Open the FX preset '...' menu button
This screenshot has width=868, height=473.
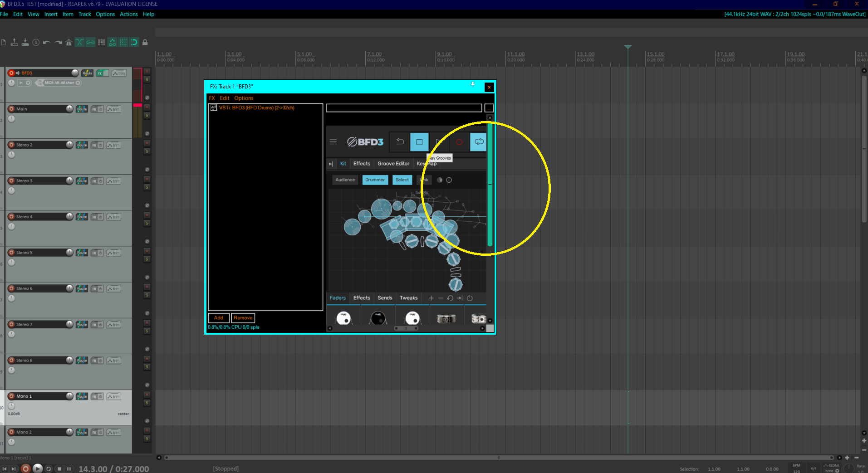coord(489,108)
